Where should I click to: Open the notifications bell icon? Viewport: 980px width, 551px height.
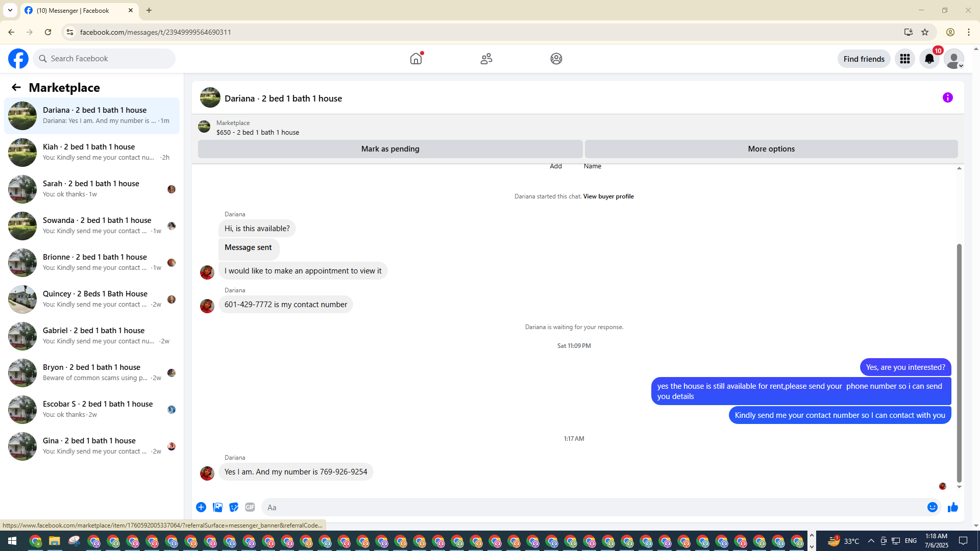pos(929,59)
